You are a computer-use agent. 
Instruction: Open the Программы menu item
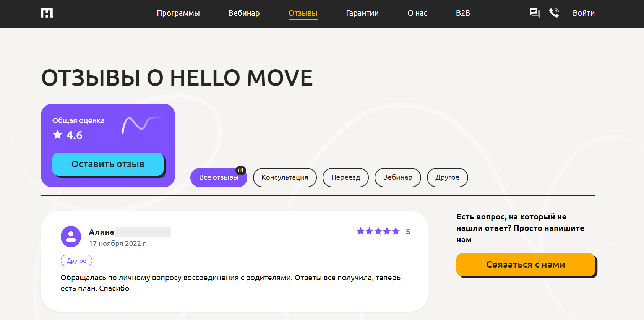click(178, 13)
